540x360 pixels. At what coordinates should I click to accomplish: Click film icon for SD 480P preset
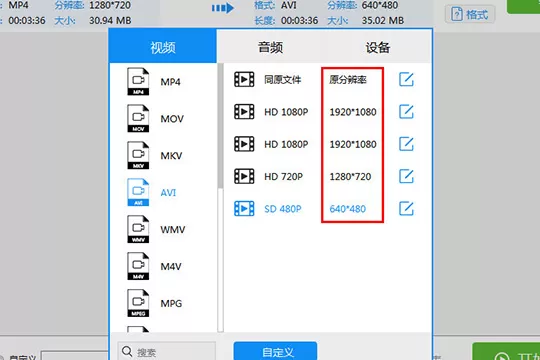point(244,209)
